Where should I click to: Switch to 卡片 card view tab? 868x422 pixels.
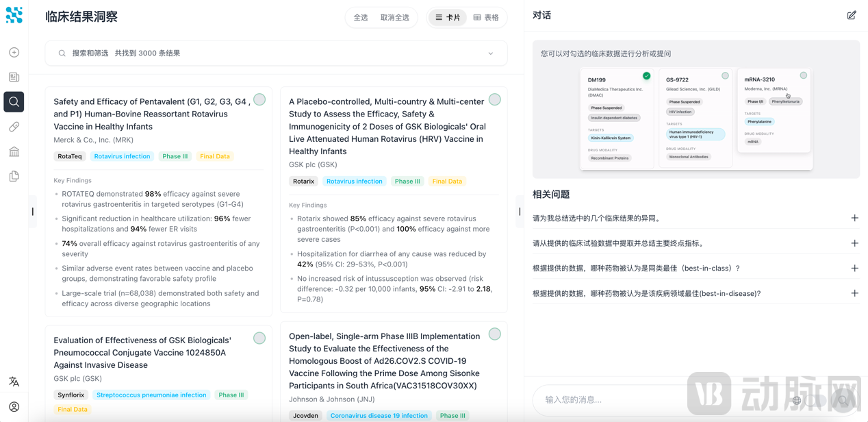(448, 18)
